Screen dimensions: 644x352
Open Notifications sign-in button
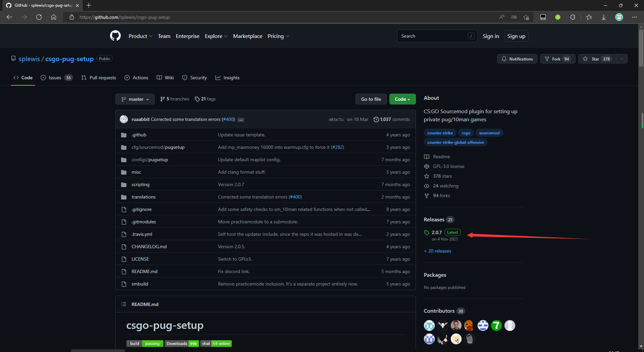517,59
